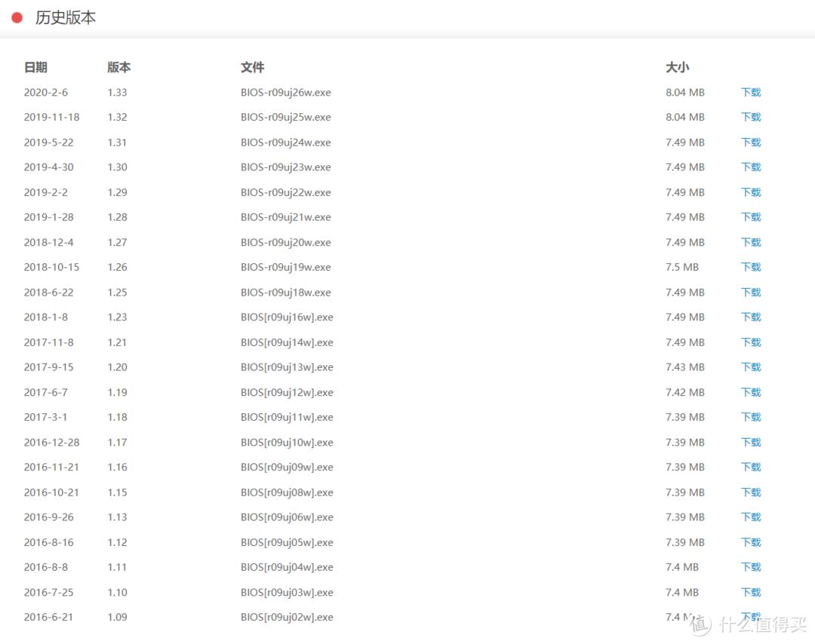
Task: Click the date 2016-9-26
Action: [48, 517]
